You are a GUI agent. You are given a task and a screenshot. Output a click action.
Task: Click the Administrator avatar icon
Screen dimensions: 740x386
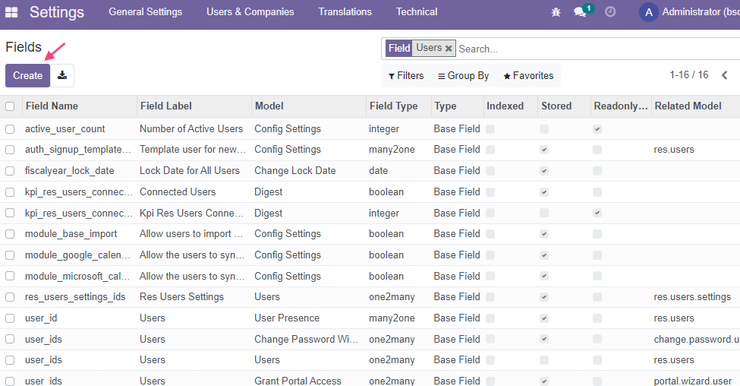pyautogui.click(x=649, y=12)
